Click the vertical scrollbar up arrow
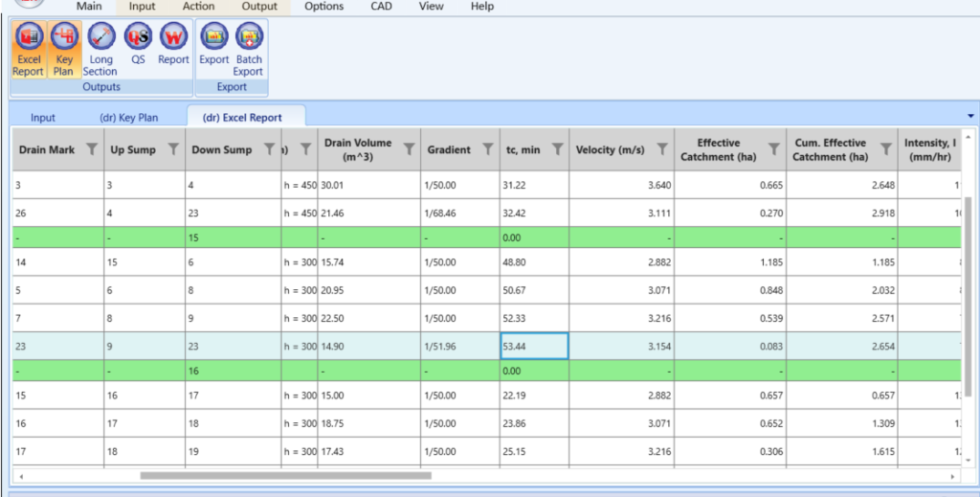 [969, 136]
